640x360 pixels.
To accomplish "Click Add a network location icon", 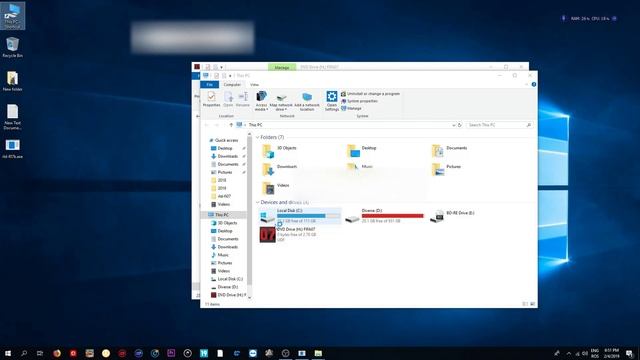I will pyautogui.click(x=307, y=101).
